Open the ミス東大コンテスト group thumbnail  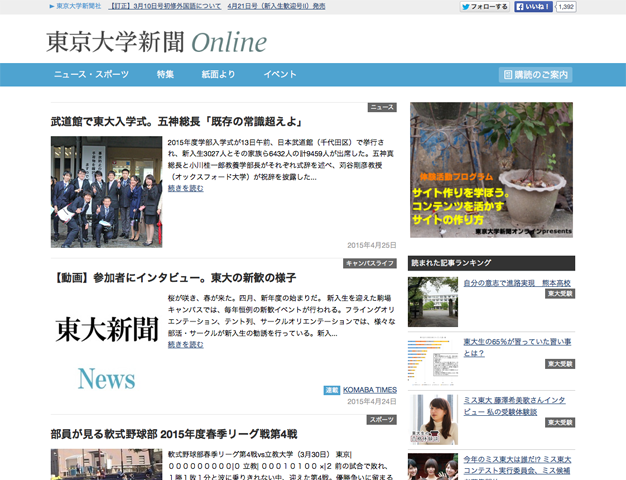[433, 466]
